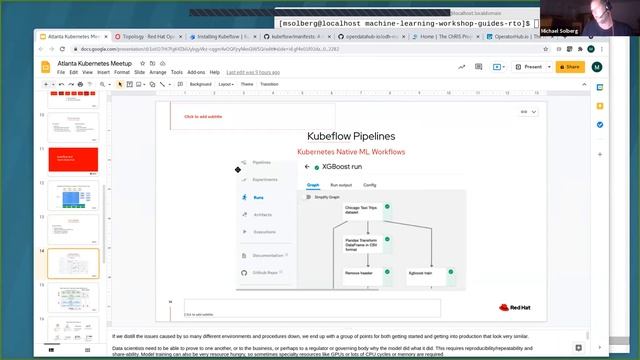Open the Edit menu
This screenshot has width=640, height=360.
point(73,72)
